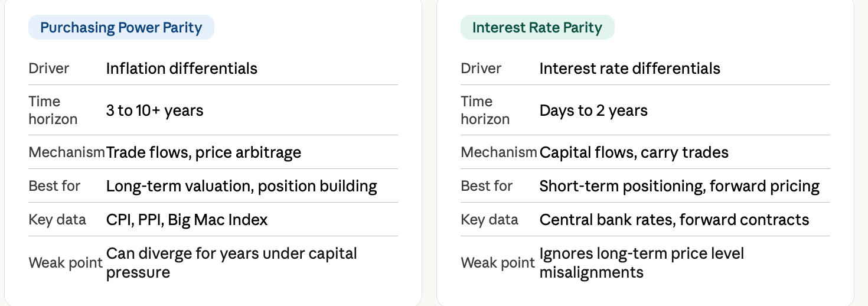Click the Driver label in left card
This screenshot has width=868, height=306.
[49, 69]
